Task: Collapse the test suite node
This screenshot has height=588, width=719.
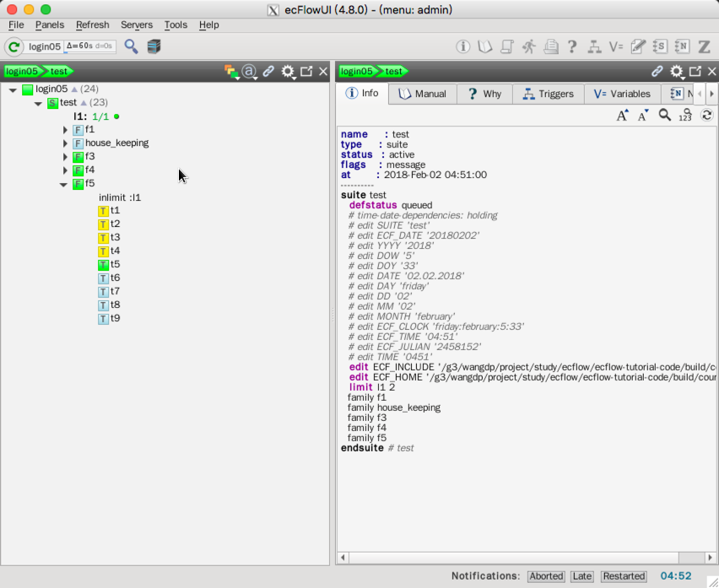Action: pos(38,103)
